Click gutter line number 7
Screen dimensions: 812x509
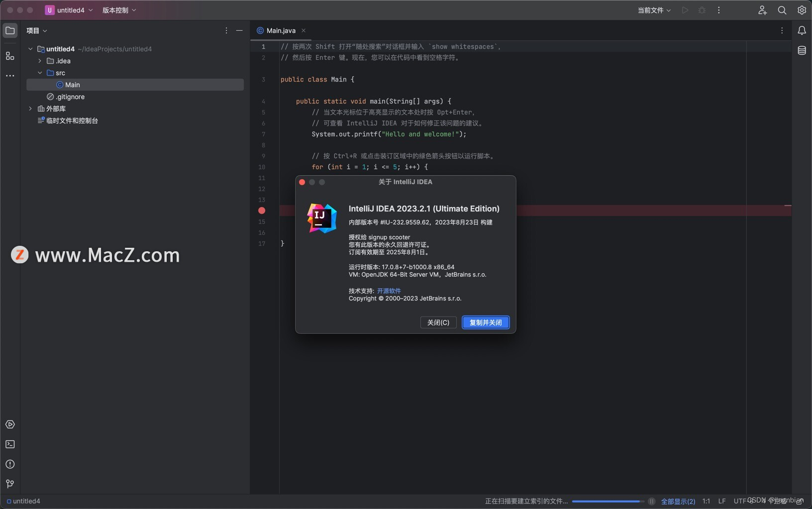coord(263,134)
